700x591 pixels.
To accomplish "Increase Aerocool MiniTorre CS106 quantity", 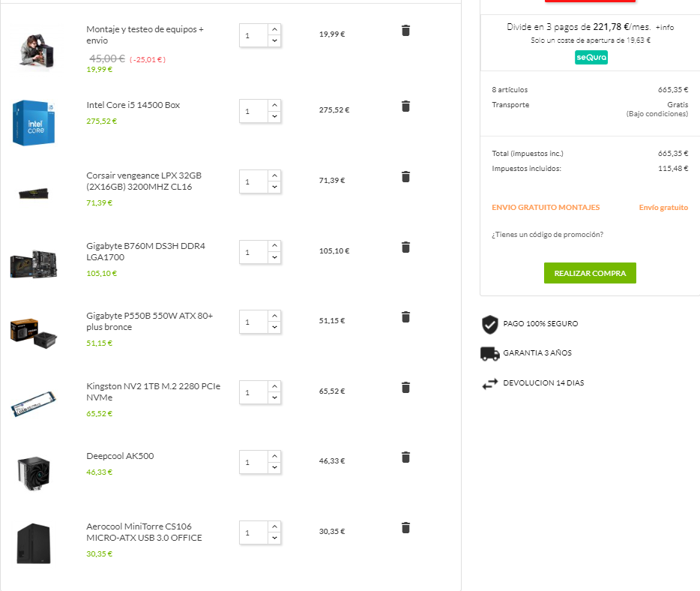I will point(274,527).
